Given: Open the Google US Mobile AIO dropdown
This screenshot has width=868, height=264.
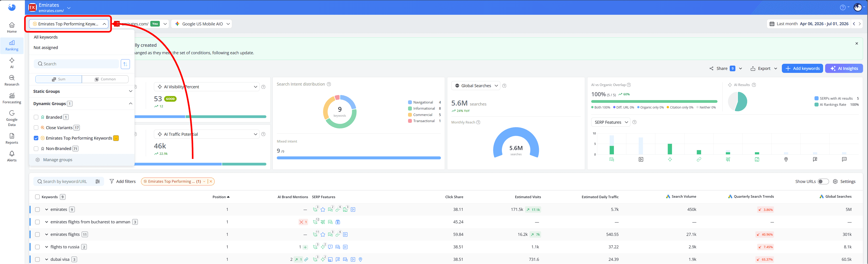Looking at the screenshot, I should (202, 24).
